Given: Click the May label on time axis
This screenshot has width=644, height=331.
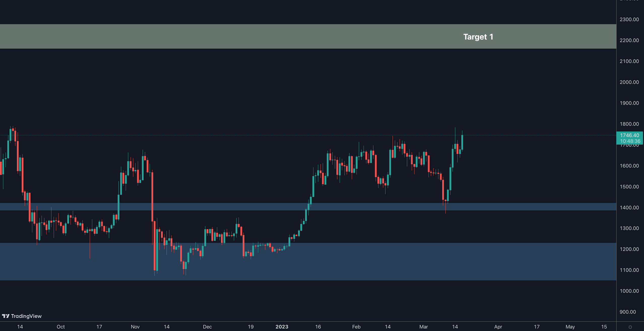Looking at the screenshot, I should pos(570,327).
